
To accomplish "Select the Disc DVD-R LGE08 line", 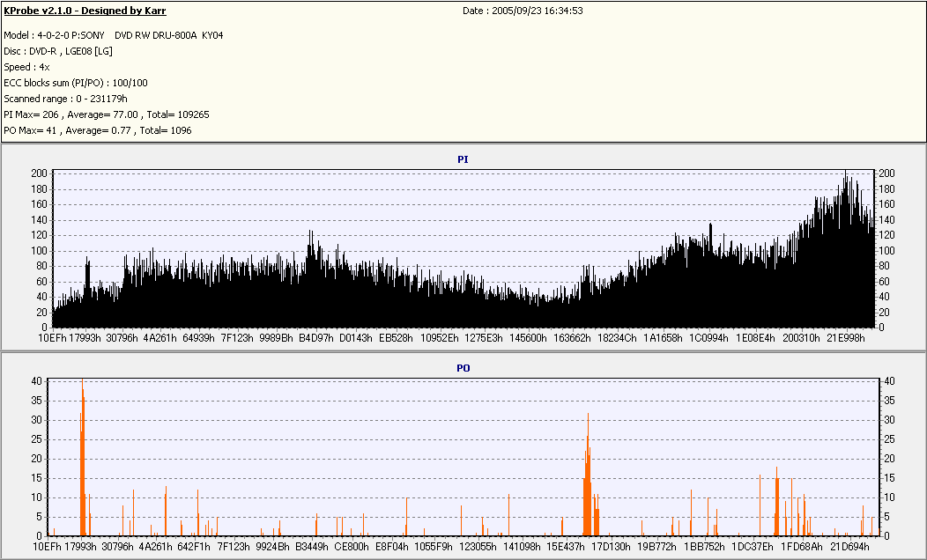I will tap(58, 51).
